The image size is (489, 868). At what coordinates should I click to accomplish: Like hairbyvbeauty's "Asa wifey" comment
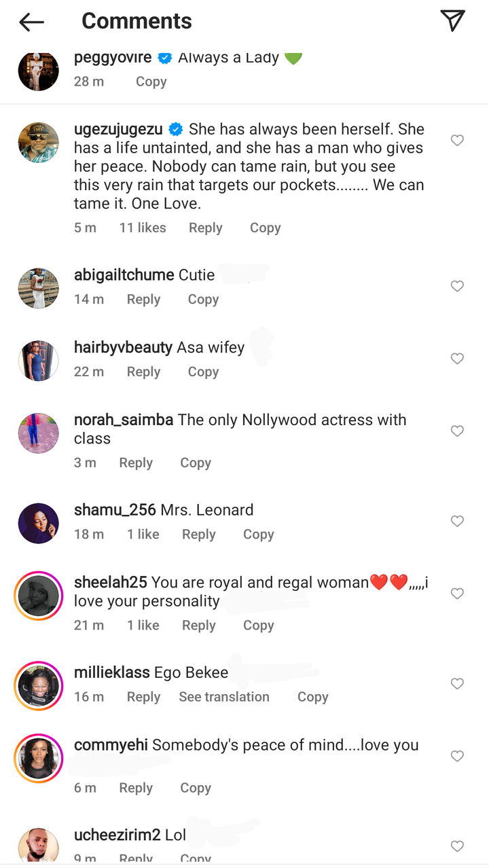point(458,359)
